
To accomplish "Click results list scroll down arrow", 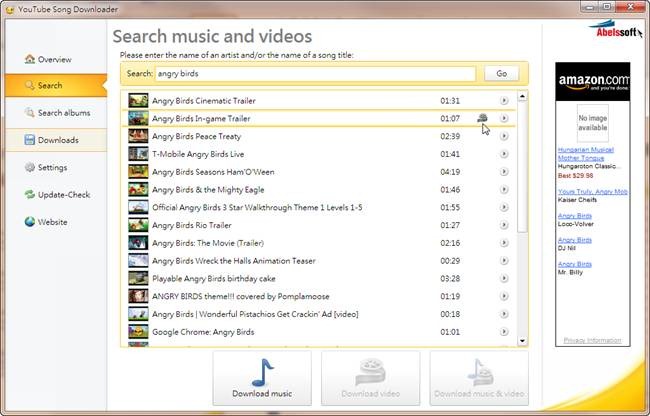I will 522,341.
